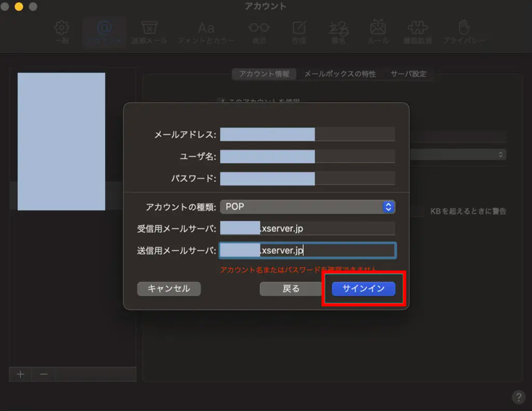The width and height of the screenshot is (532, 411).
Task: Open フォントとカラー preferences
Action: point(206,32)
